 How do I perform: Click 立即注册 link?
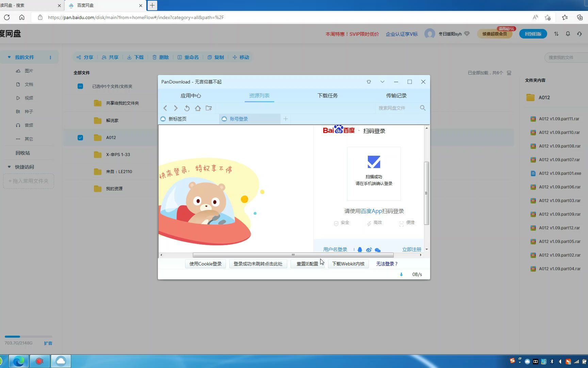(412, 249)
